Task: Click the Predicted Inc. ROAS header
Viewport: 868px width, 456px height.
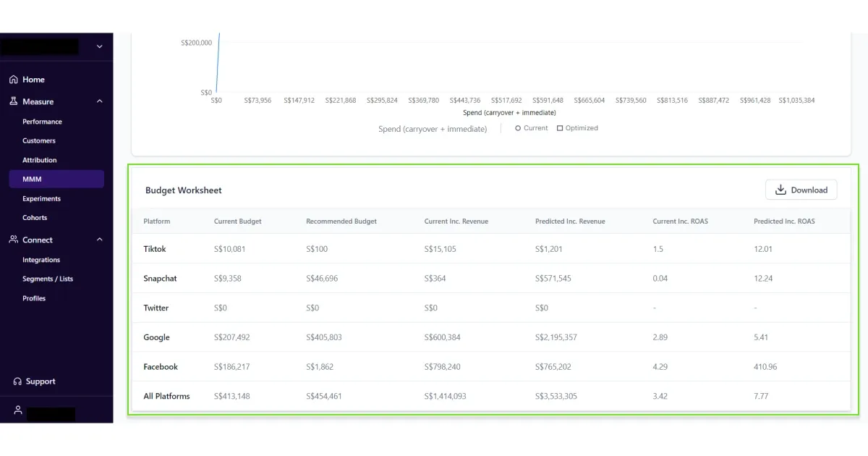Action: 784,221
